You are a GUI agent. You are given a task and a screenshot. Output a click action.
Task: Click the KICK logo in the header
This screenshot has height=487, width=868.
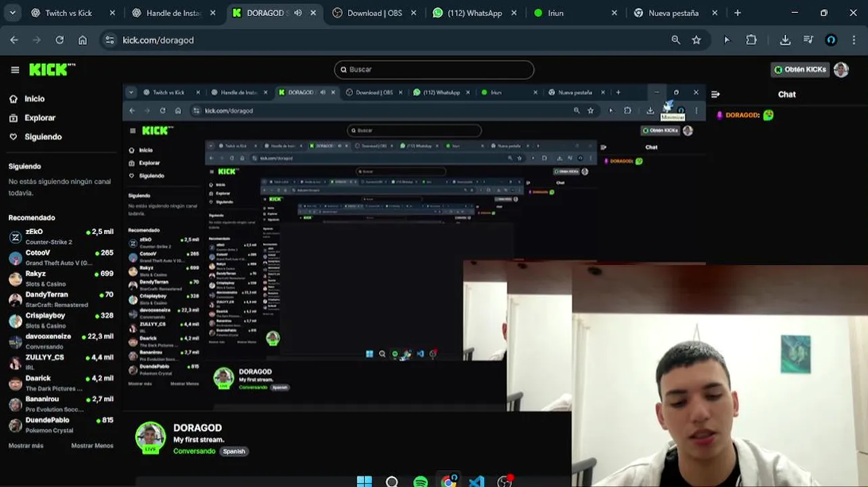click(x=52, y=70)
